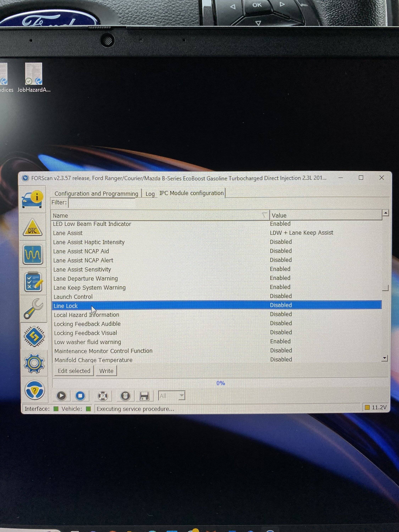This screenshot has height=532, width=399.
Task: Open the Vehicle information section
Action: tap(32, 199)
